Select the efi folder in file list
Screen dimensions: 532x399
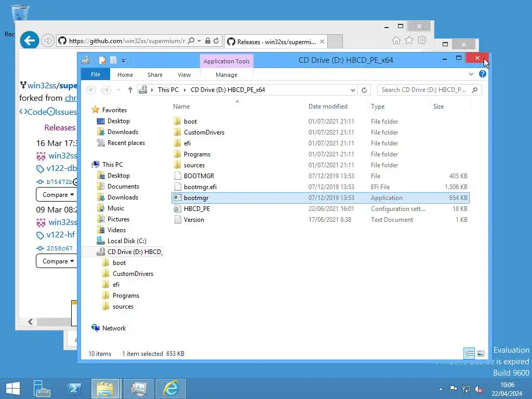[321, 143]
